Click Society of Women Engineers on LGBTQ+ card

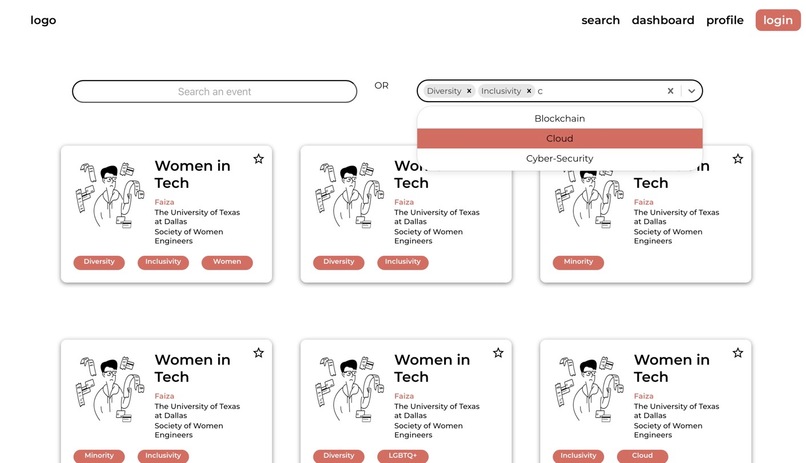[x=428, y=430]
